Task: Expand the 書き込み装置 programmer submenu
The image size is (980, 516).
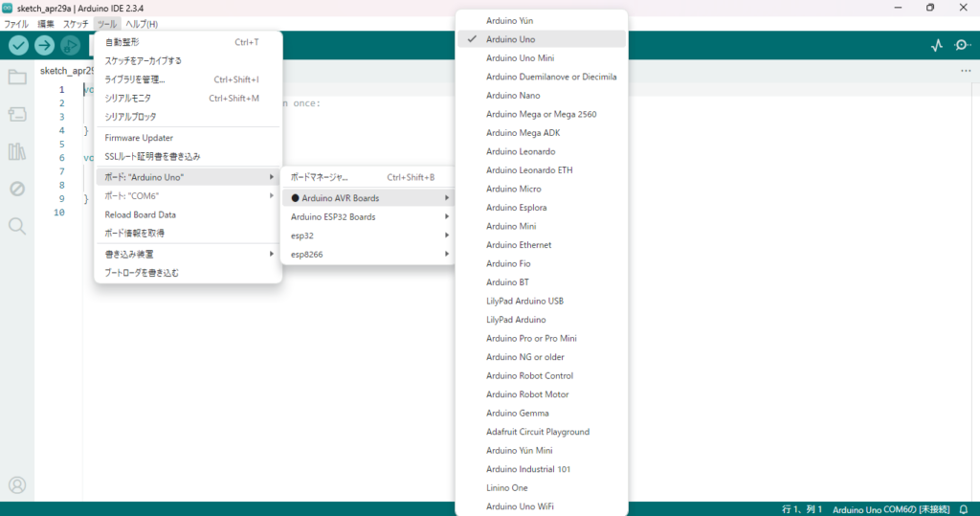Action: point(189,254)
